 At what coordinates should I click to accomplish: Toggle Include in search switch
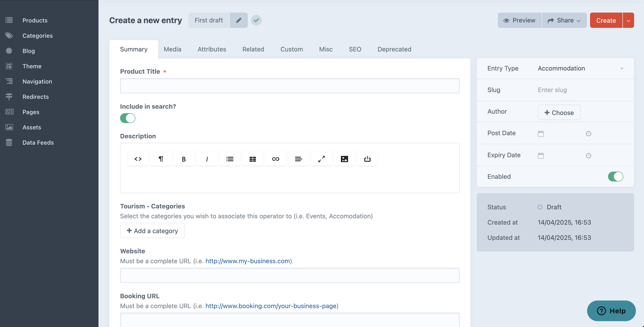[x=128, y=118]
